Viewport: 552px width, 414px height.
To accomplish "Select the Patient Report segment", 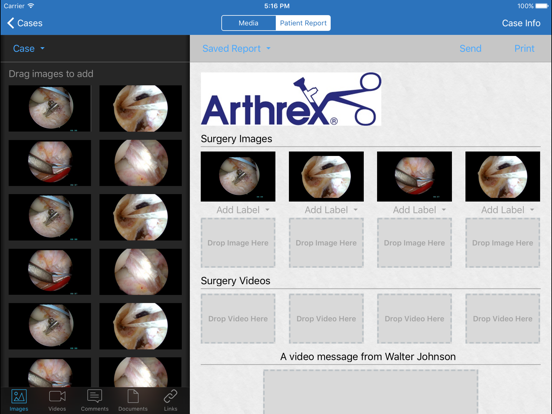I will [303, 23].
